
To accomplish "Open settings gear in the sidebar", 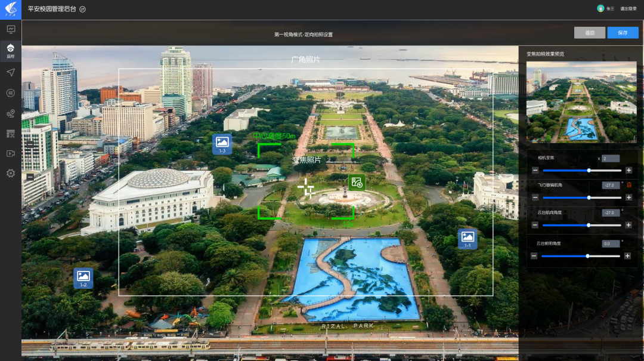I will point(11,174).
